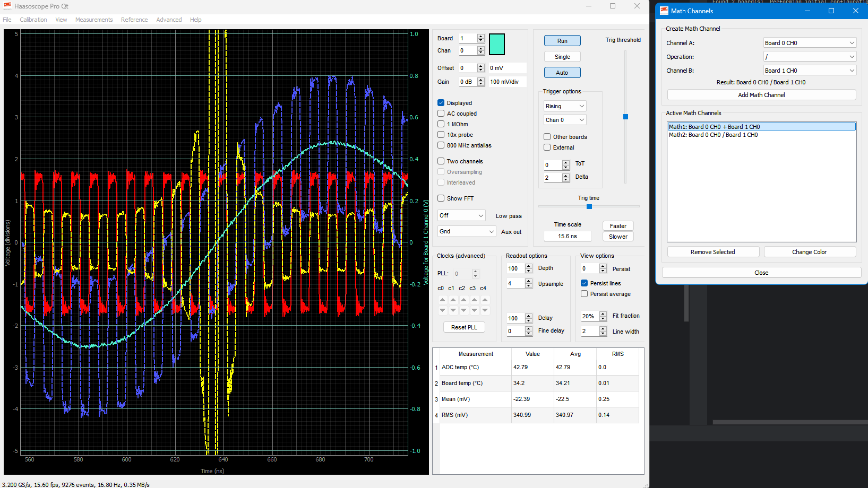Screen dimensions: 868x488
Task: Open the Rising trigger edge dropdown
Action: click(x=564, y=106)
